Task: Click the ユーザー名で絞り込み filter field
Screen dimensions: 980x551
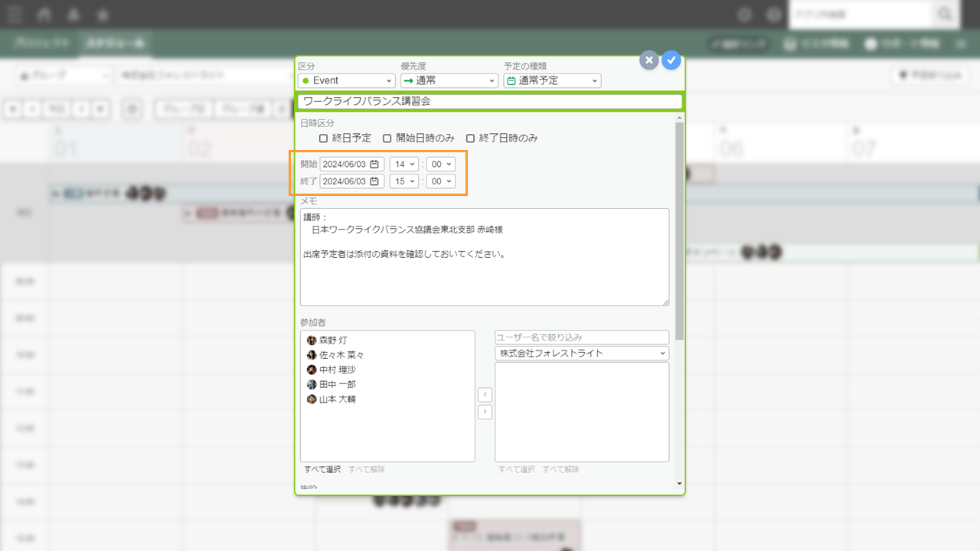Action: tap(582, 337)
